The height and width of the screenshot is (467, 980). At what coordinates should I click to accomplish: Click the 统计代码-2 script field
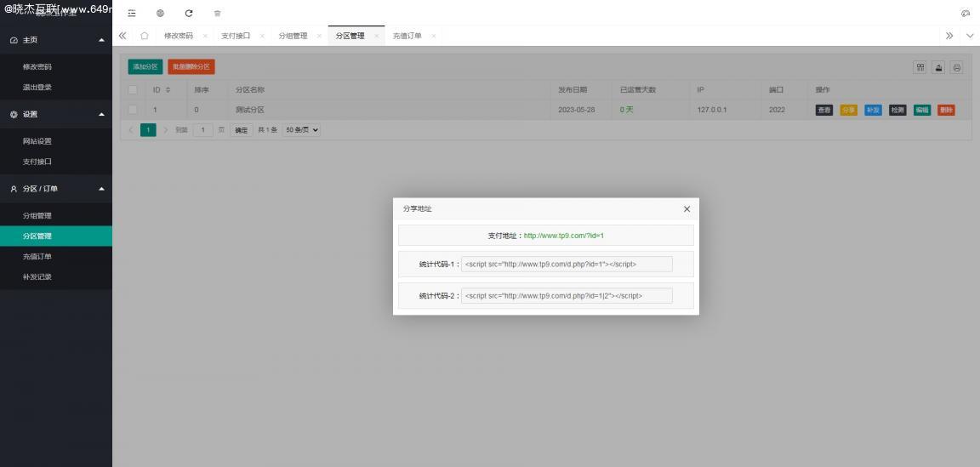[567, 296]
